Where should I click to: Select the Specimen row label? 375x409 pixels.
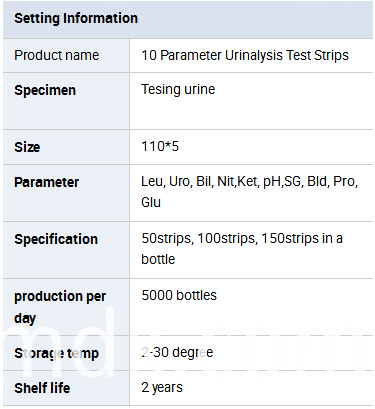(45, 90)
